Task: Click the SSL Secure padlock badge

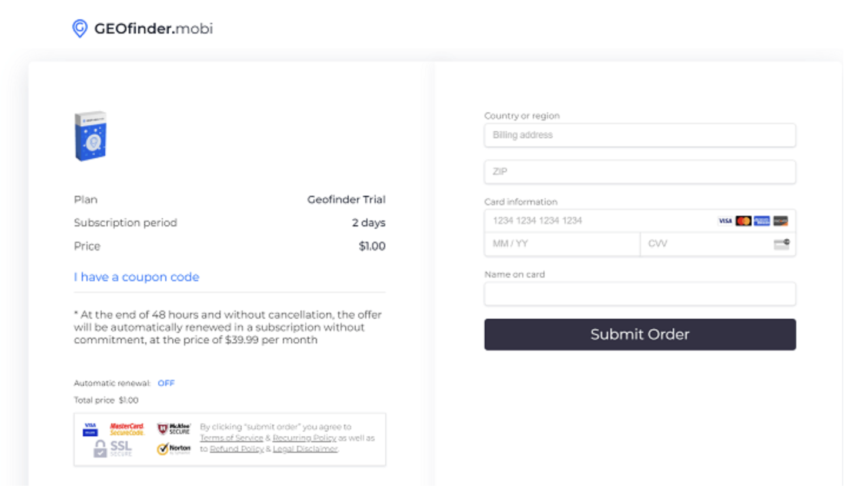Action: coord(113,449)
